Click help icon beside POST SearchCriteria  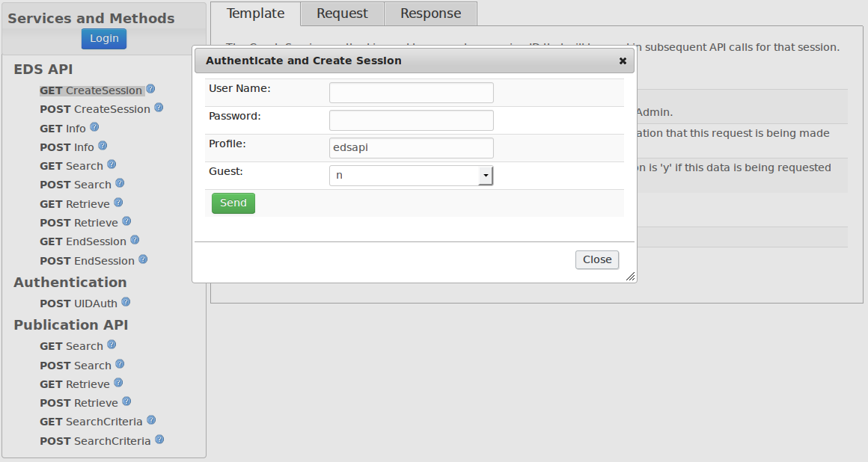click(159, 440)
